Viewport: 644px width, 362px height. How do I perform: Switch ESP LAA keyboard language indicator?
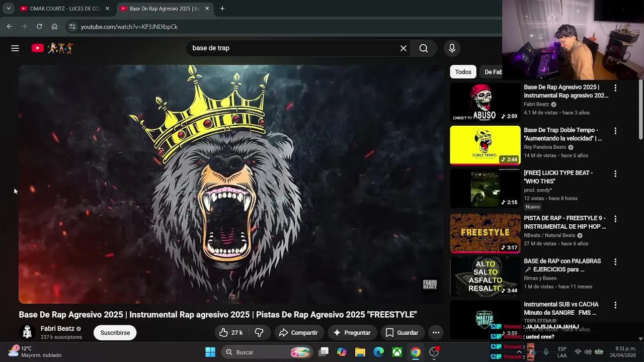coord(562,352)
